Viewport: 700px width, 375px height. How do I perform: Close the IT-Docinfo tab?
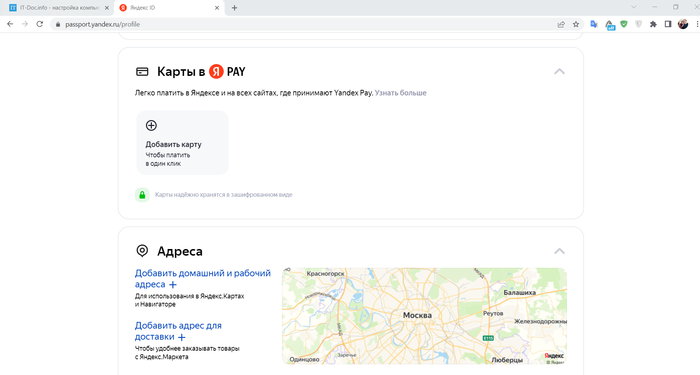coord(107,8)
